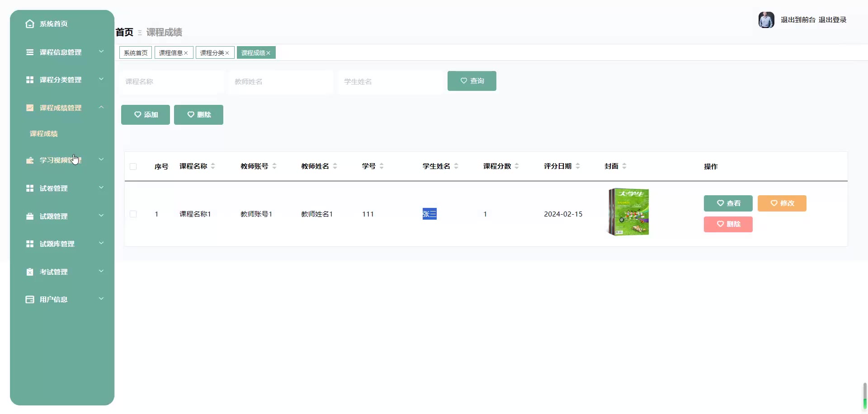The image size is (868, 414).
Task: Sort by 学号 column arrows
Action: (382, 166)
